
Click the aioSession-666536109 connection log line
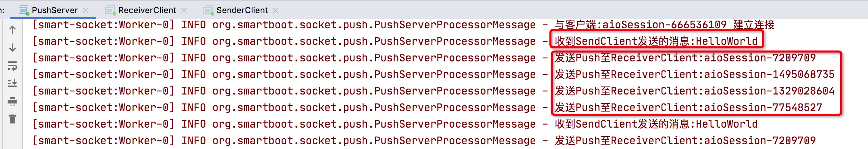(664, 25)
